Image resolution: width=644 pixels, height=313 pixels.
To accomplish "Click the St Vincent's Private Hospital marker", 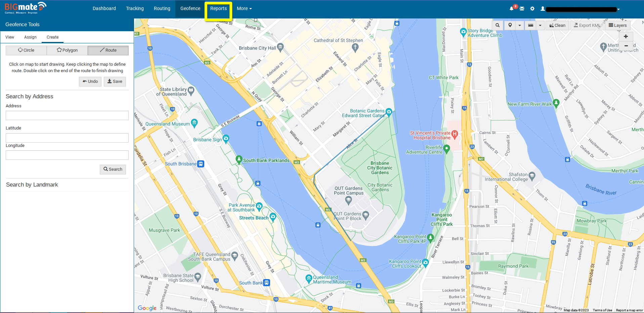I will pyautogui.click(x=455, y=135).
